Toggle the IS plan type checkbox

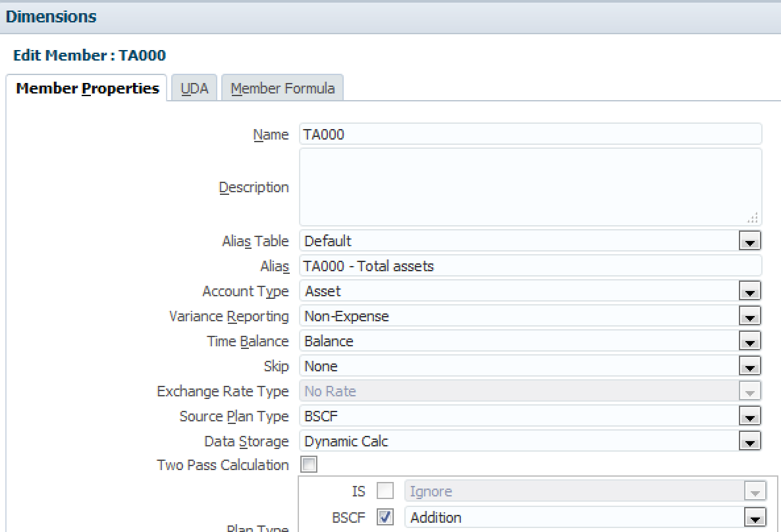[x=385, y=491]
